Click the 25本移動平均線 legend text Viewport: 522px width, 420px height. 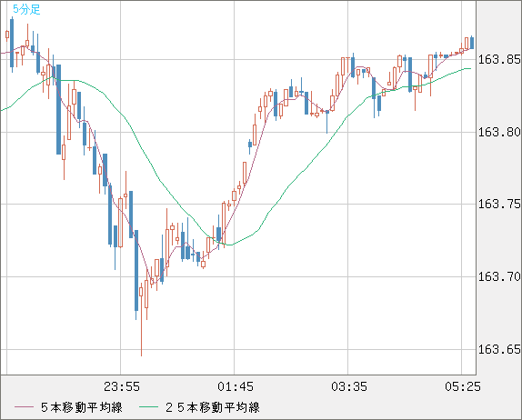pyautogui.click(x=213, y=407)
